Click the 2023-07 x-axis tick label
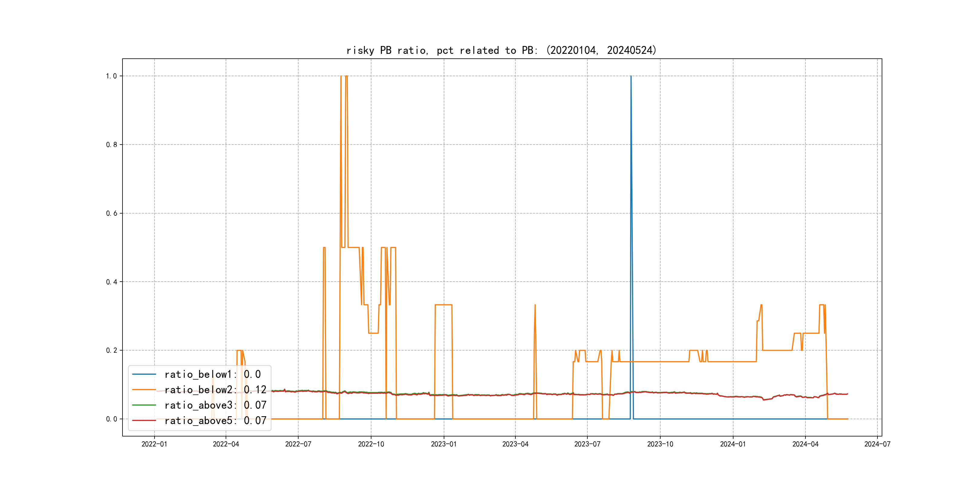Screen dimensions: 980x490 coord(587,444)
